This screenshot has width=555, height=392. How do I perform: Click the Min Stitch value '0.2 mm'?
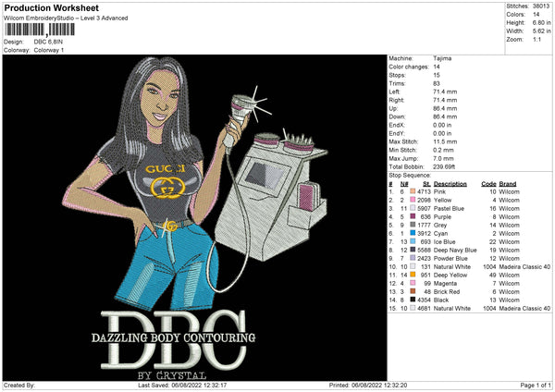(x=443, y=150)
